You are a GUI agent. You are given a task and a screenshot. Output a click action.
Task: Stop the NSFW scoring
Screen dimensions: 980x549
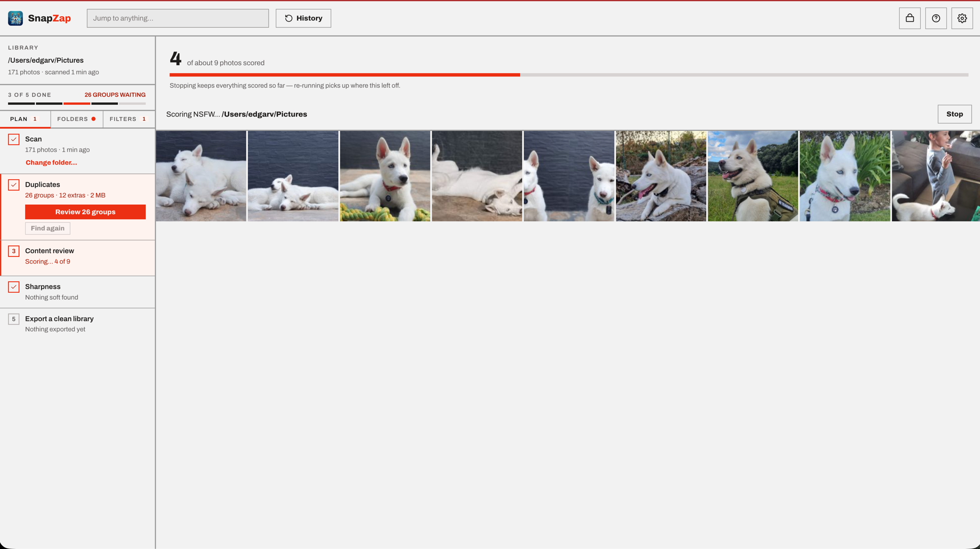(955, 114)
